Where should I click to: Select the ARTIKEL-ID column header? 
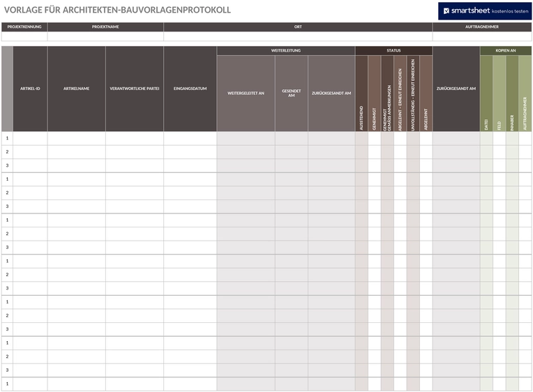coord(30,89)
